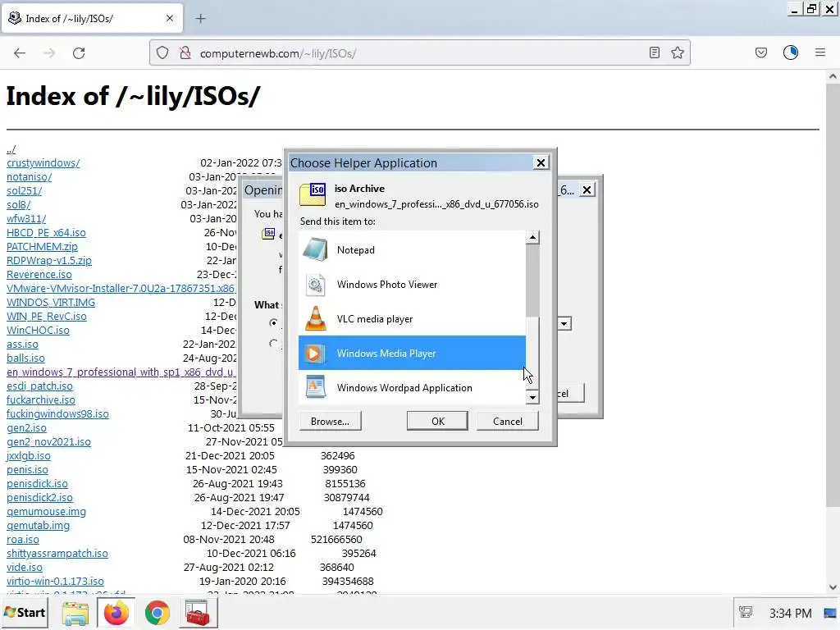840x630 pixels.
Task: Open the red toolbox taskbar icon
Action: (x=198, y=613)
